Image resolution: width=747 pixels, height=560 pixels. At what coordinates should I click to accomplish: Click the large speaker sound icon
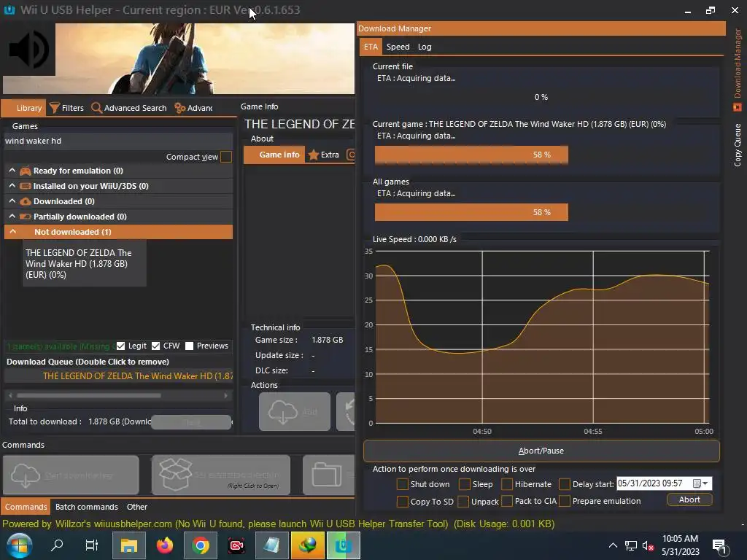tap(28, 49)
